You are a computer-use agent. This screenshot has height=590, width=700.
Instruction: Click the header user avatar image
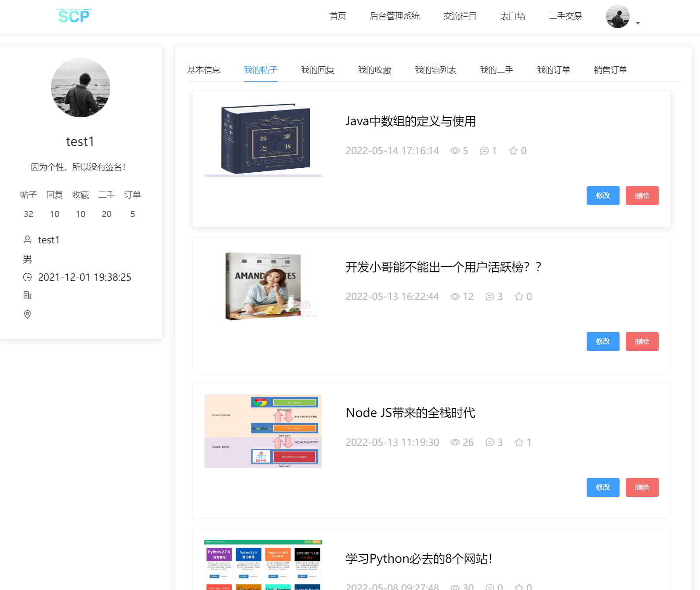pos(617,16)
